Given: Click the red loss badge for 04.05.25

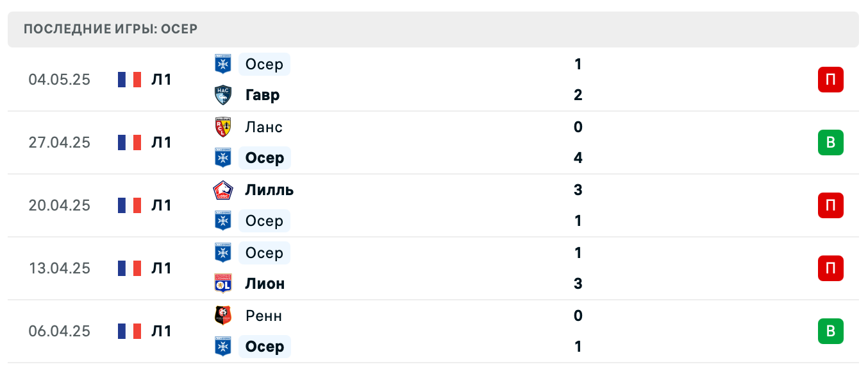Looking at the screenshot, I should click(830, 80).
